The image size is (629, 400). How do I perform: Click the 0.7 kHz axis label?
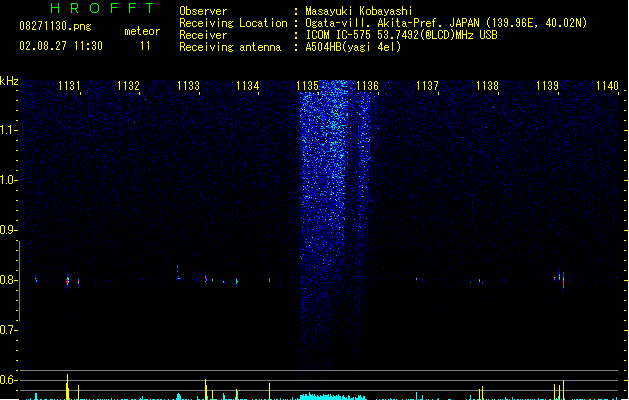(8, 330)
